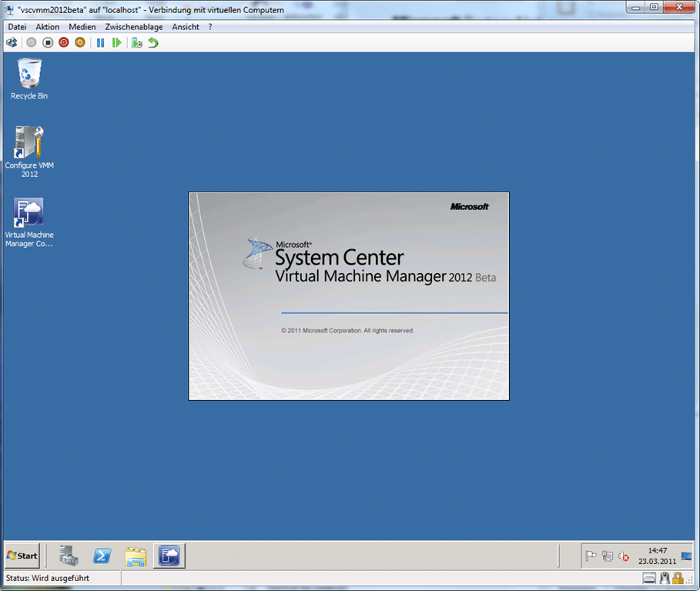Take a snapshot with toolbar icon
Viewport: 700px width, 591px height.
coord(136,43)
